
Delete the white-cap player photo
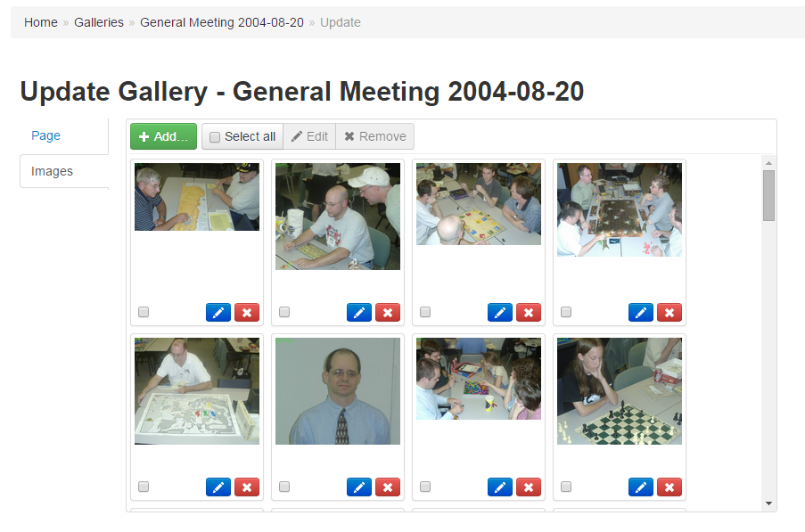388,313
